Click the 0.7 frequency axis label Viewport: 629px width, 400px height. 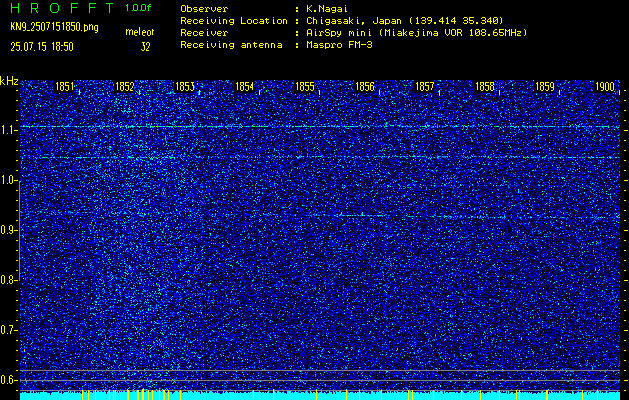7,330
